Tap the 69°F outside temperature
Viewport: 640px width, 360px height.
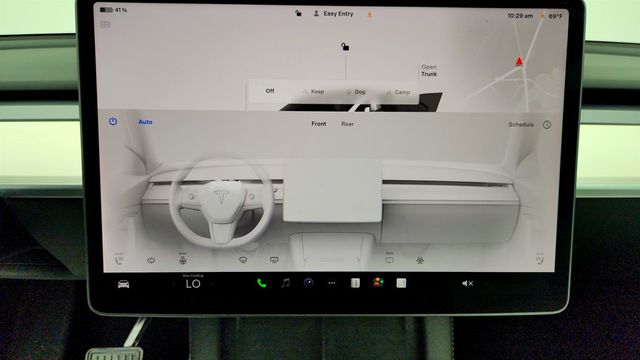[556, 16]
